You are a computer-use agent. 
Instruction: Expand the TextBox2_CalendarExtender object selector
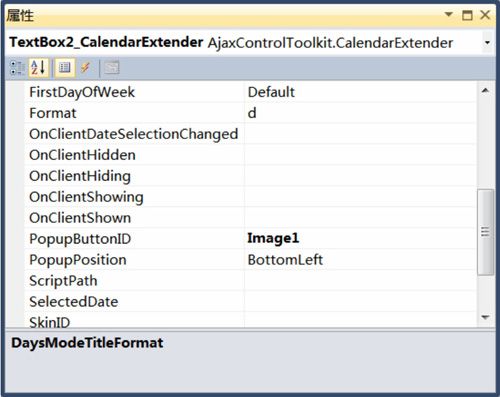487,43
